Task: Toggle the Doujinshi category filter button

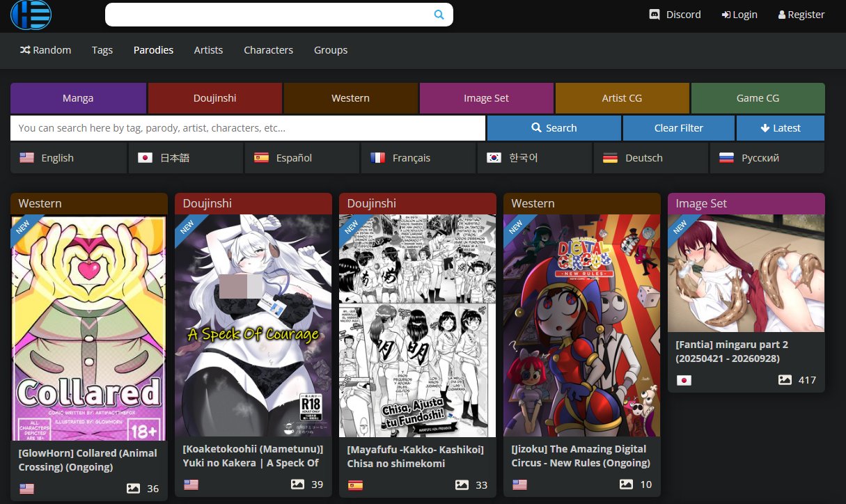Action: coord(214,98)
